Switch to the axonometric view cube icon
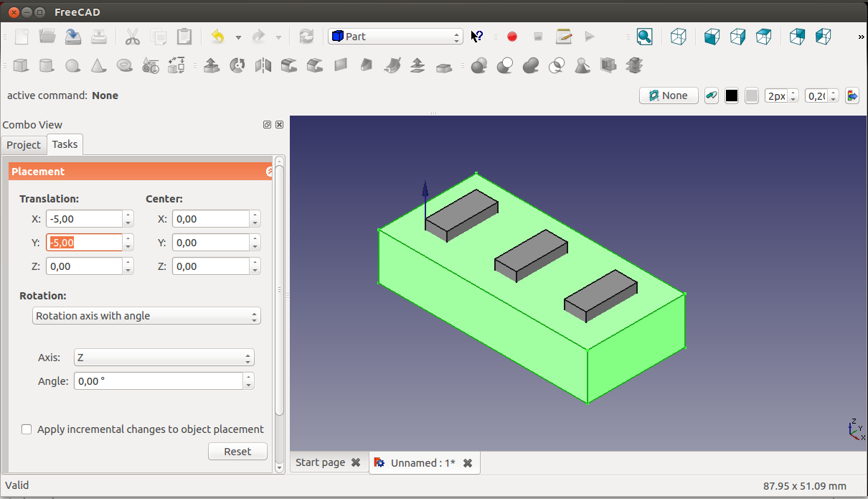This screenshot has width=868, height=499. pyautogui.click(x=679, y=37)
